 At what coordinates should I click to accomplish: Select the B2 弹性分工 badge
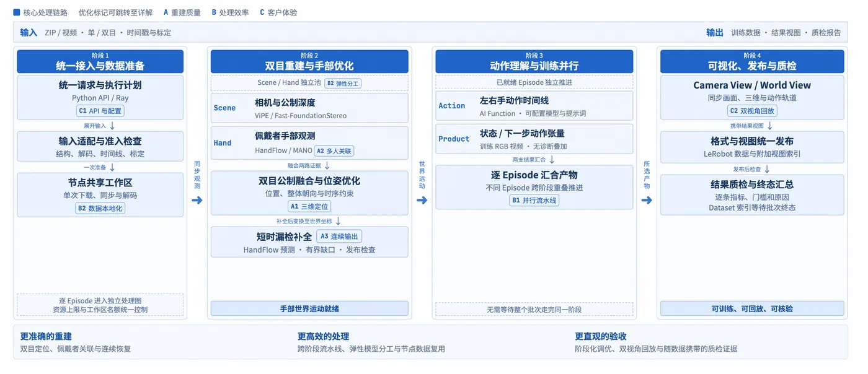[x=343, y=83]
